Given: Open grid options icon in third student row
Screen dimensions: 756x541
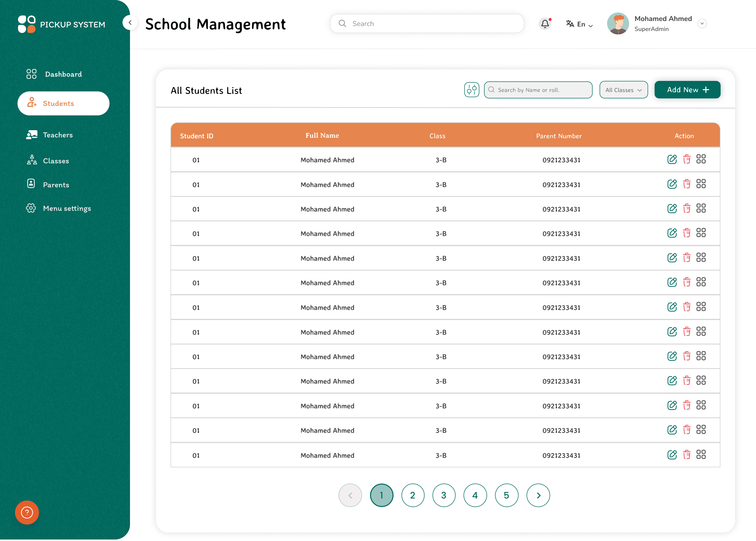Looking at the screenshot, I should coord(701,208).
